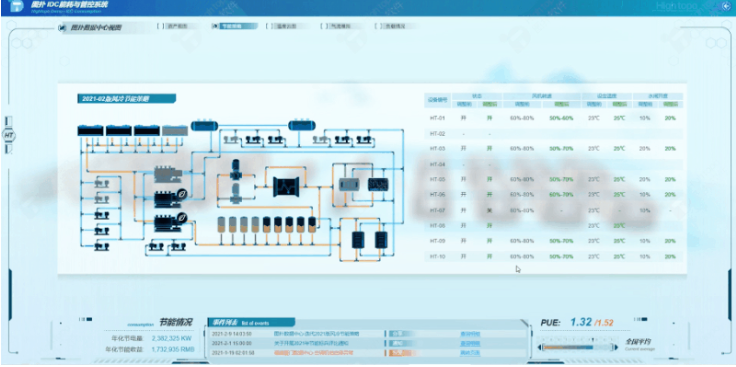
Task: Click the first light storage tank in row
Action: click(222, 225)
